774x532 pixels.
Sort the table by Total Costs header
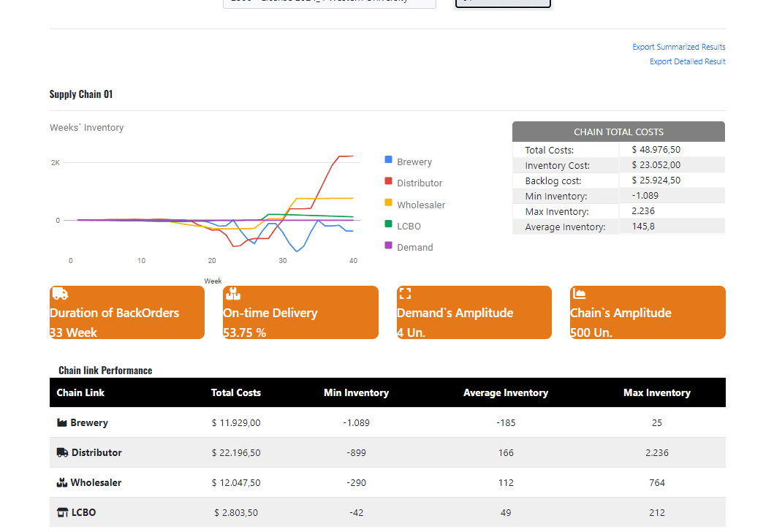coord(235,392)
